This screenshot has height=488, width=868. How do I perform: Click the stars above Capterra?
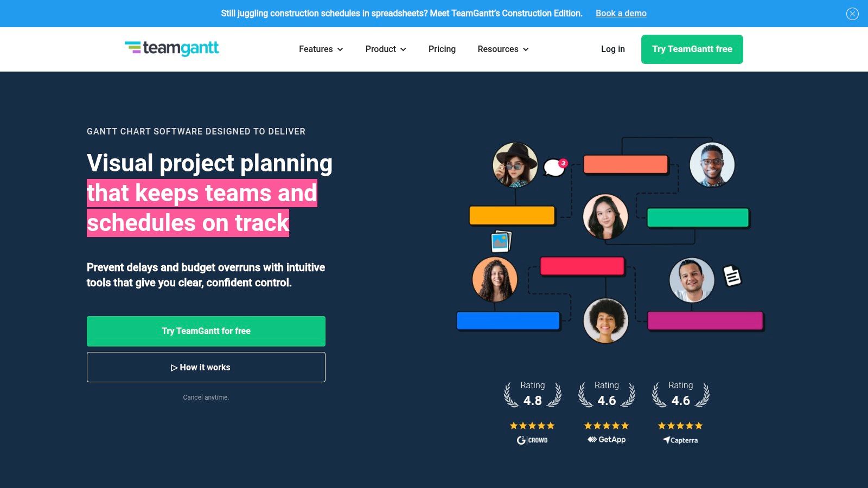click(680, 426)
